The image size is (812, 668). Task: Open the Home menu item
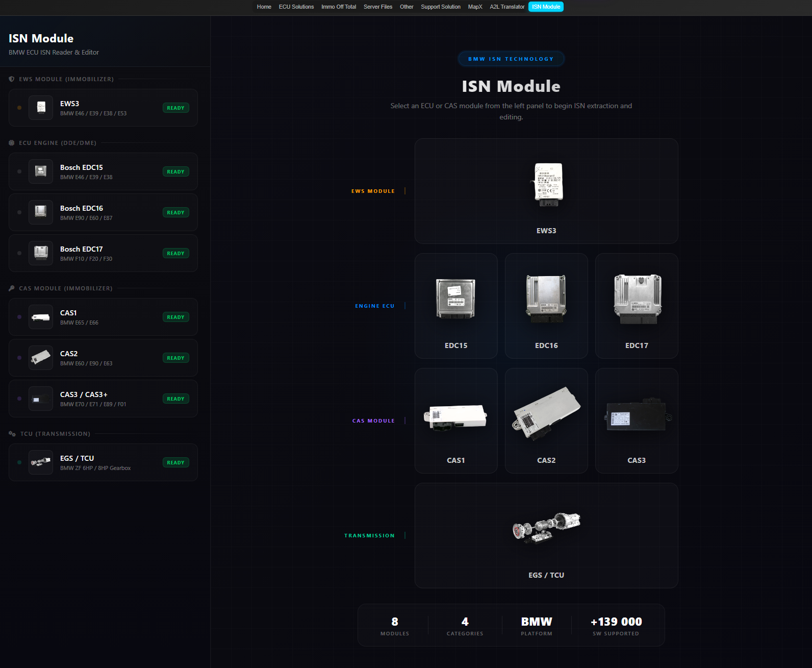coord(264,7)
